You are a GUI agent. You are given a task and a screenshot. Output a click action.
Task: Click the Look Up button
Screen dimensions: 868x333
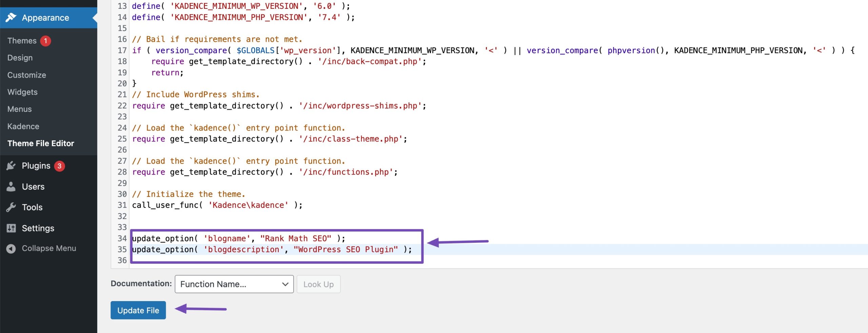coord(318,284)
